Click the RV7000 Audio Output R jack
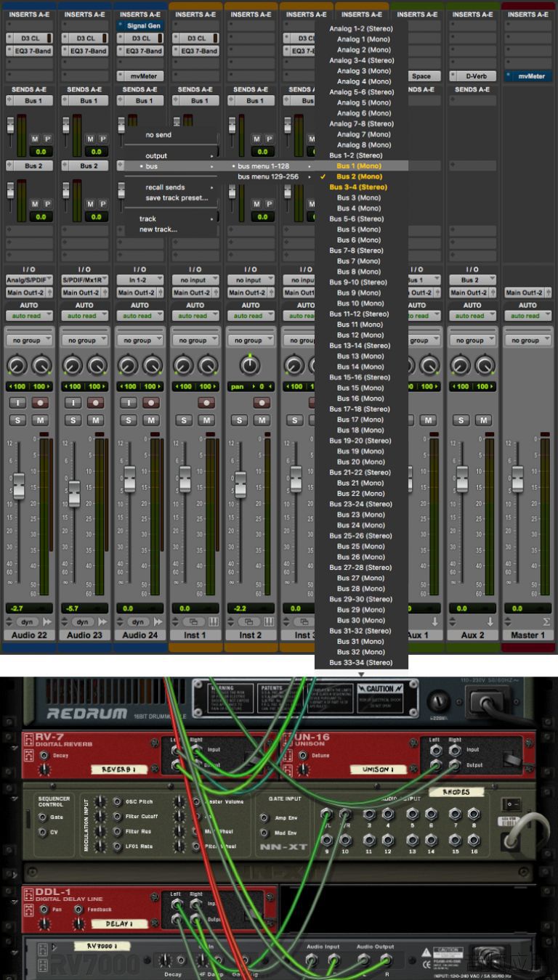The width and height of the screenshot is (558, 980). pyautogui.click(x=385, y=960)
